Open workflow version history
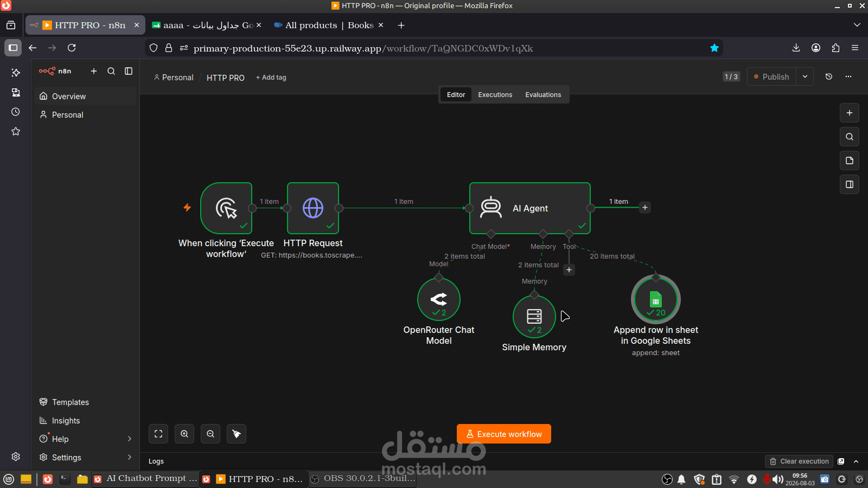The width and height of the screenshot is (868, 488). (829, 77)
